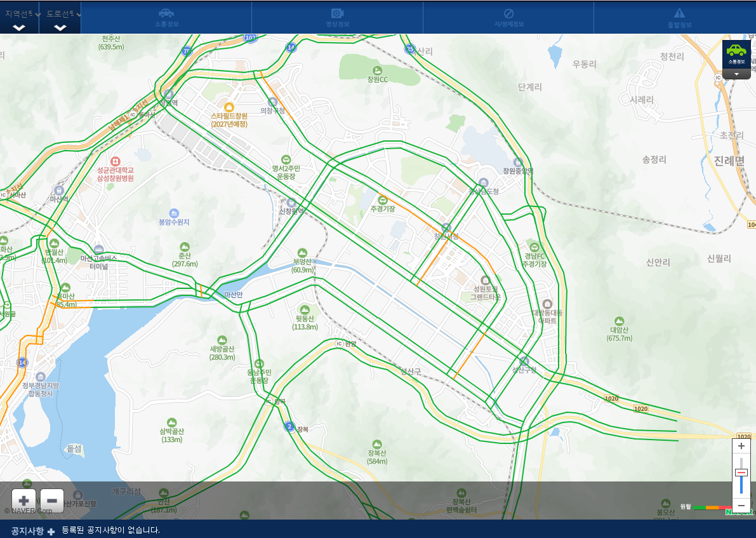756x538 pixels.
Task: Select the 주경기장 stadium marker
Action: [382, 199]
